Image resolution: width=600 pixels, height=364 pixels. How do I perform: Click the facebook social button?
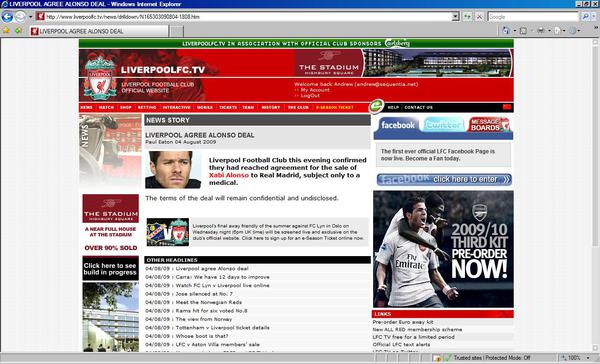click(398, 125)
